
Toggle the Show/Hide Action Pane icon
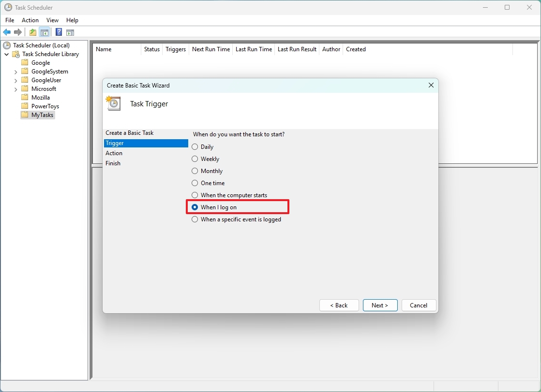pyautogui.click(x=70, y=32)
